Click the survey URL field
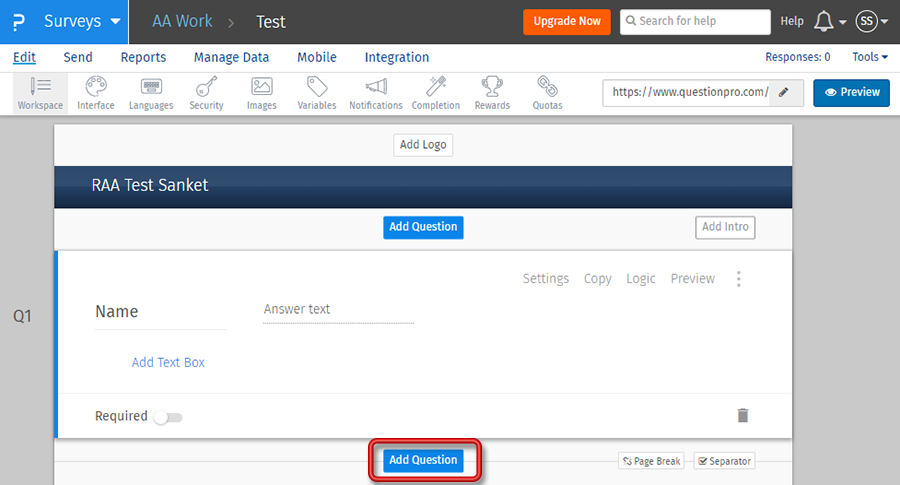The width and height of the screenshot is (900, 485). pos(689,92)
